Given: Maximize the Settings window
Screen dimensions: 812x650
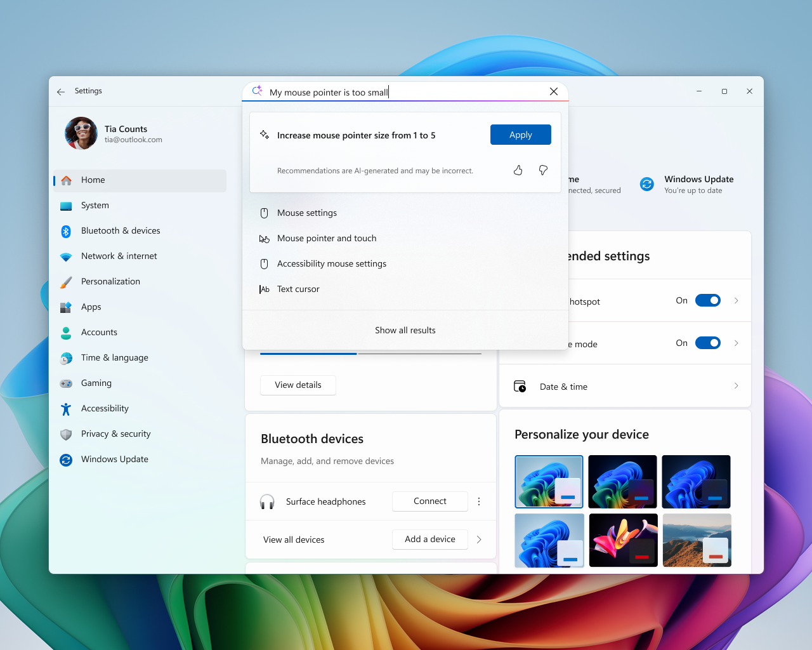Looking at the screenshot, I should click(x=724, y=91).
